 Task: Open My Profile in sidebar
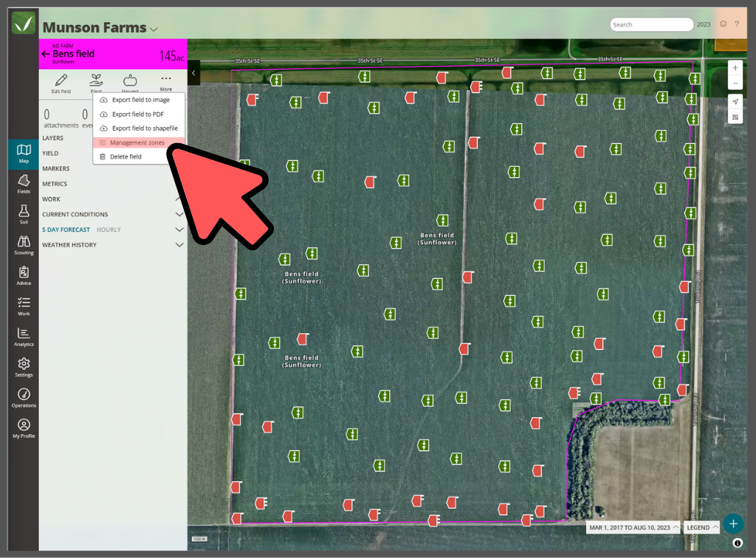24,428
